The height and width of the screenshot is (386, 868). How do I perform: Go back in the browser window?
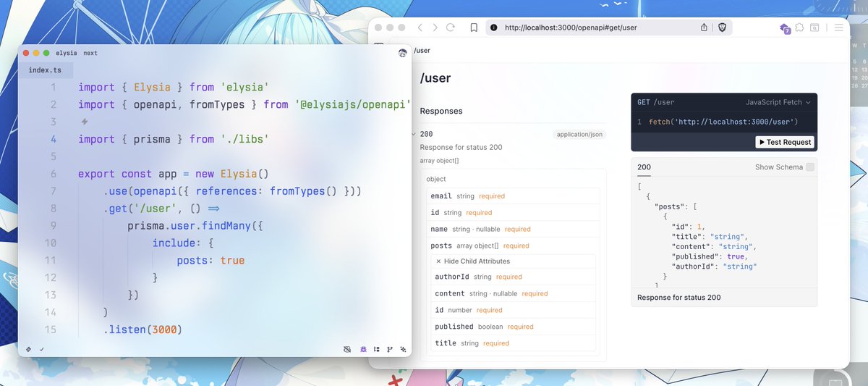[x=420, y=28]
